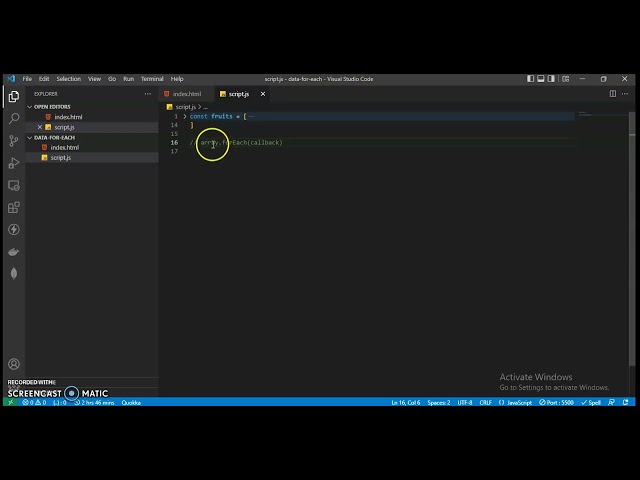Open the Extensions view

pyautogui.click(x=14, y=207)
